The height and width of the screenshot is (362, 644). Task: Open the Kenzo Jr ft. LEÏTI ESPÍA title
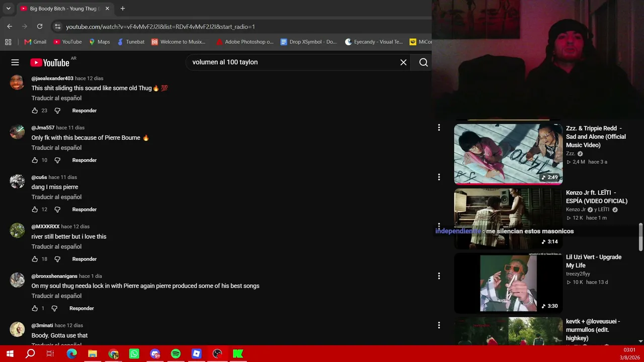pyautogui.click(x=597, y=197)
